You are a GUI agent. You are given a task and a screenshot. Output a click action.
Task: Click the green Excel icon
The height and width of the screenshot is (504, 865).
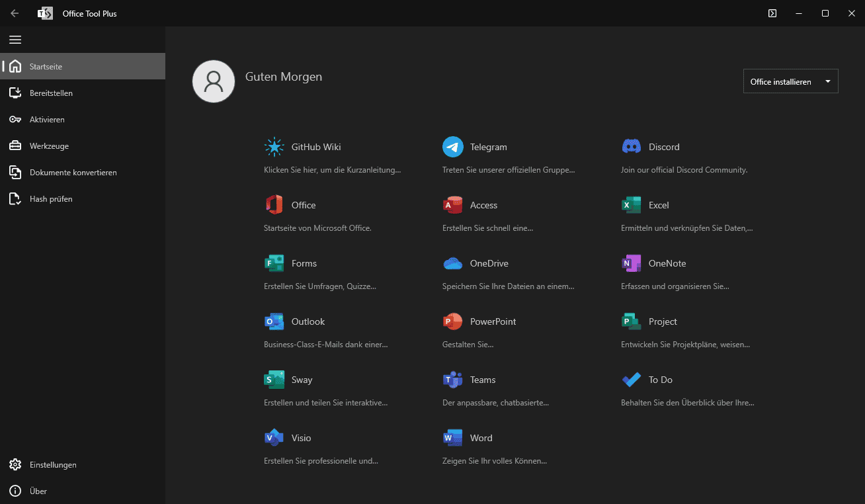point(632,205)
